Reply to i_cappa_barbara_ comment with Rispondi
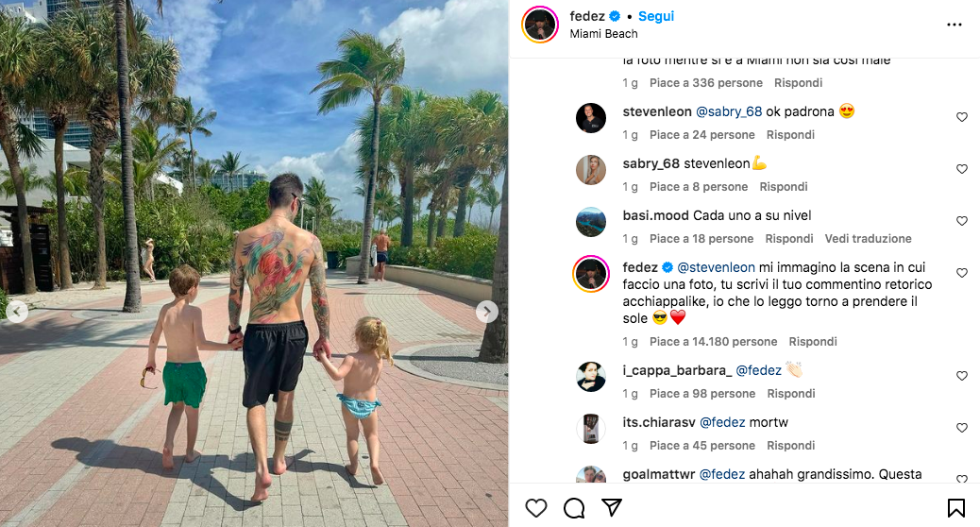This screenshot has height=527, width=980. pyautogui.click(x=791, y=394)
